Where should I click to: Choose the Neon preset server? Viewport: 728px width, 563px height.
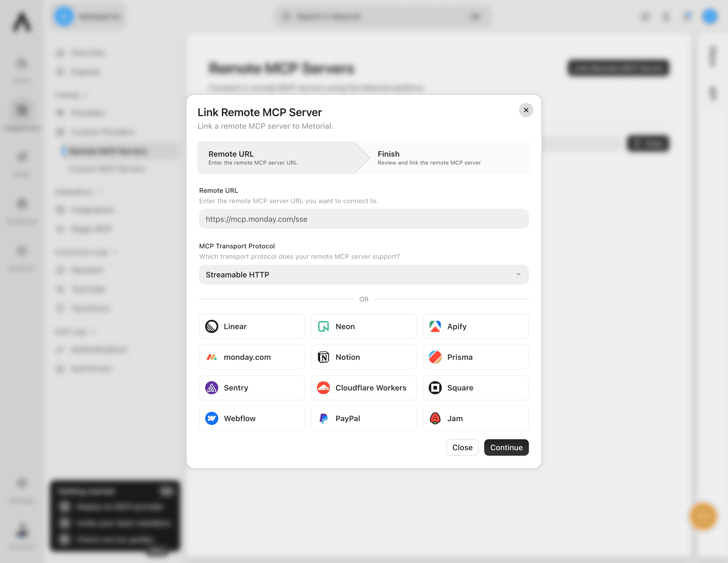coord(364,326)
